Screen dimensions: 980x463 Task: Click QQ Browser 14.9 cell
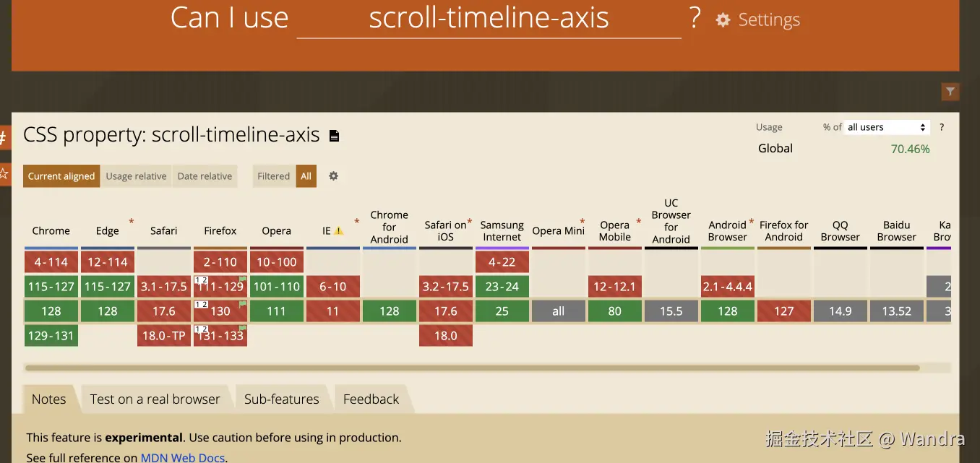[x=841, y=311]
